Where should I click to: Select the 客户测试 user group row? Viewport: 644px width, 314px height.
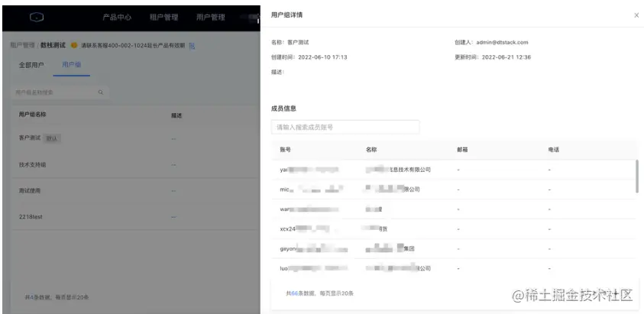(x=135, y=138)
